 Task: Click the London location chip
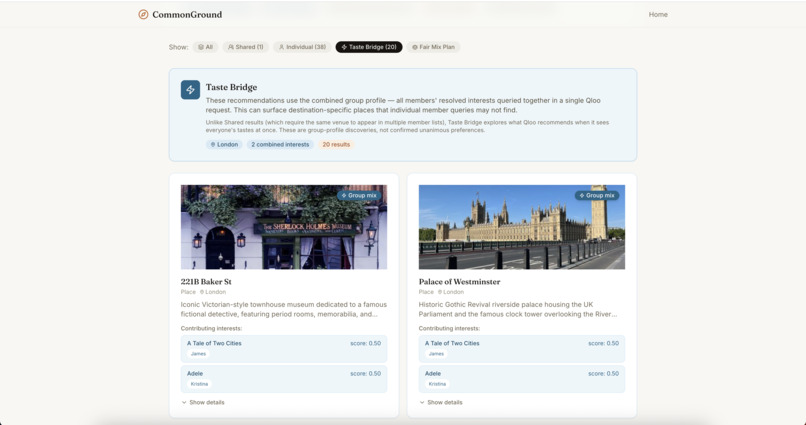point(224,144)
